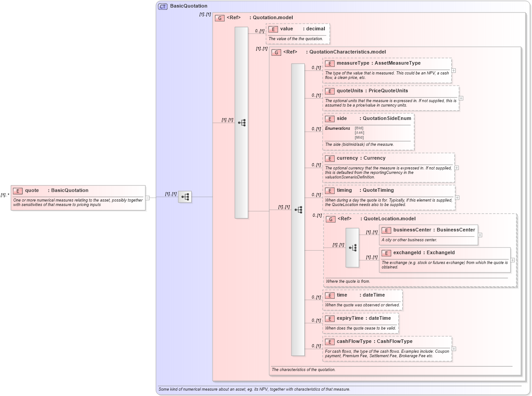Expand the measureType element
Image resolution: width=532 pixels, height=396 pixels.
tap(454, 70)
